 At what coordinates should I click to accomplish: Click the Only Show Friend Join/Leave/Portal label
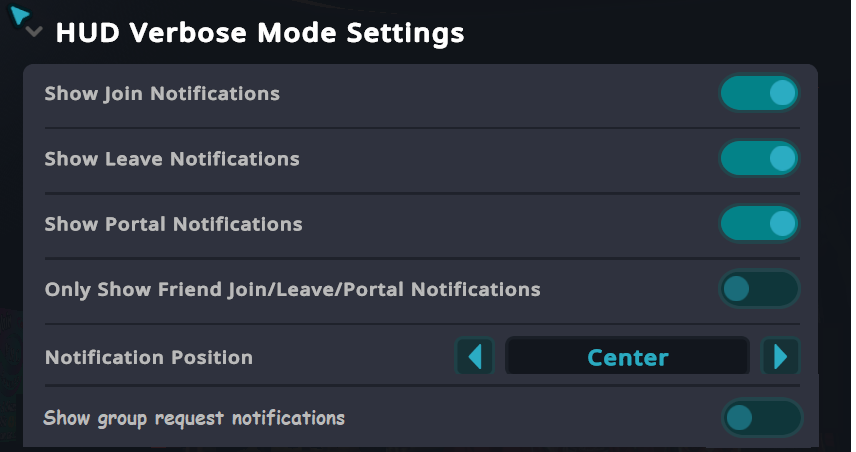(292, 290)
